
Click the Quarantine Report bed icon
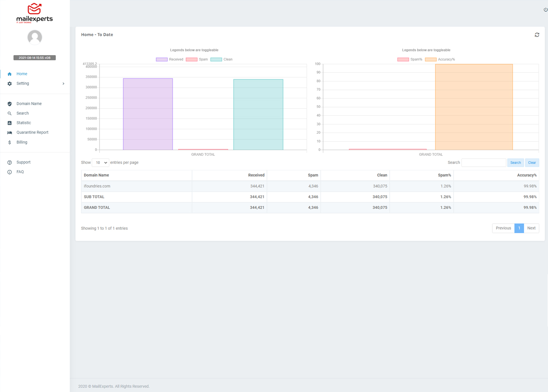coord(10,133)
